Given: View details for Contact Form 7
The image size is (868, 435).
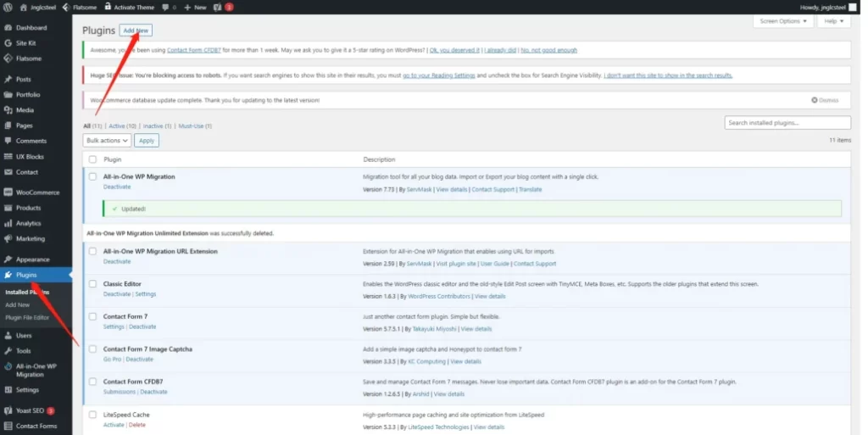Looking at the screenshot, I should [x=476, y=329].
